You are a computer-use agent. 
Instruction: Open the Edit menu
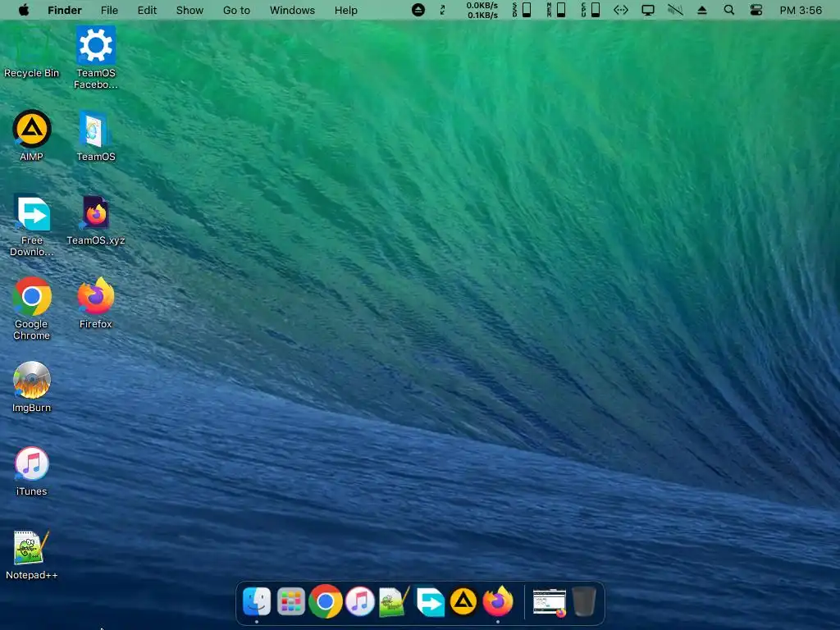[x=147, y=10]
